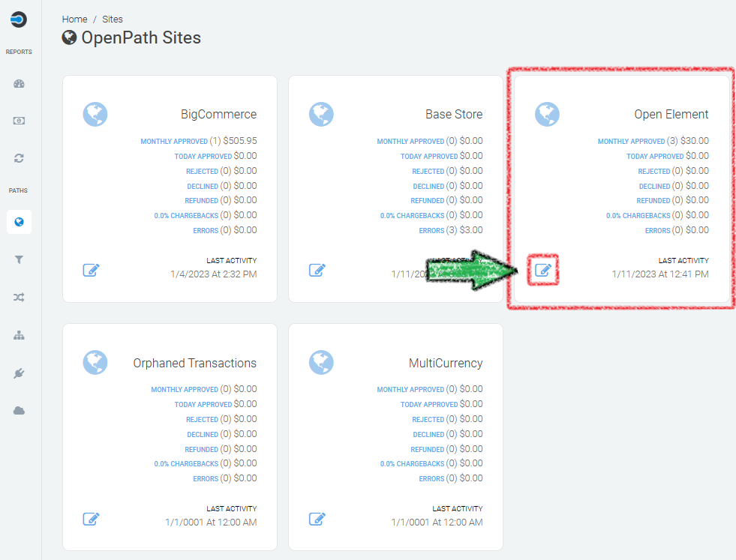Click Monthly Approved on the BigCommerce card

click(x=174, y=142)
